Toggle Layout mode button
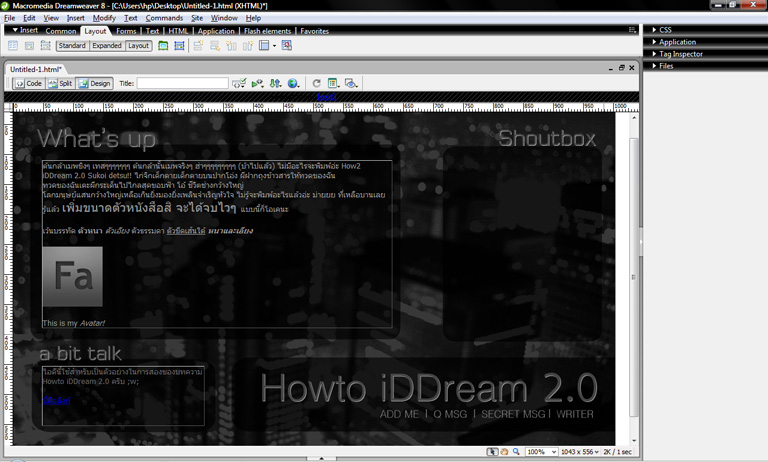 click(x=138, y=46)
